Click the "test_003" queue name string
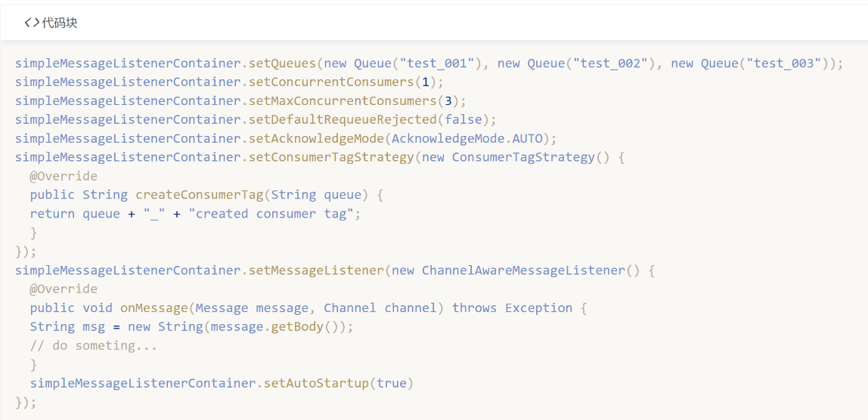 (787, 63)
